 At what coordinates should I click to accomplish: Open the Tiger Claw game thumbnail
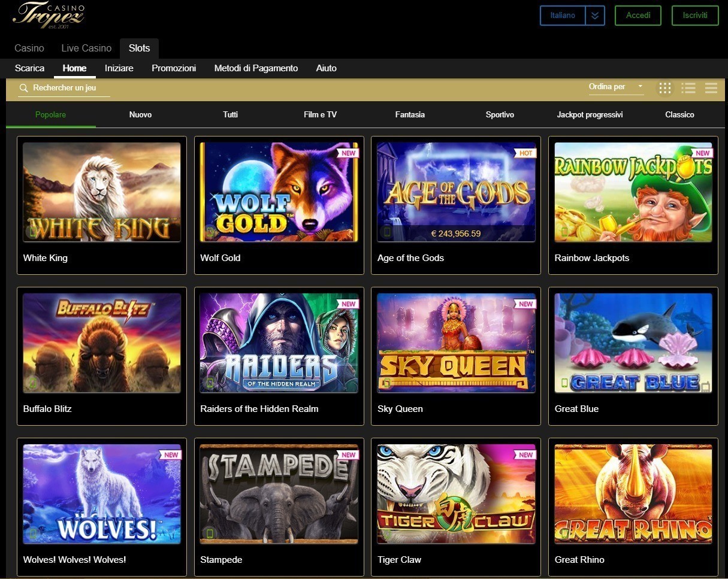[457, 494]
